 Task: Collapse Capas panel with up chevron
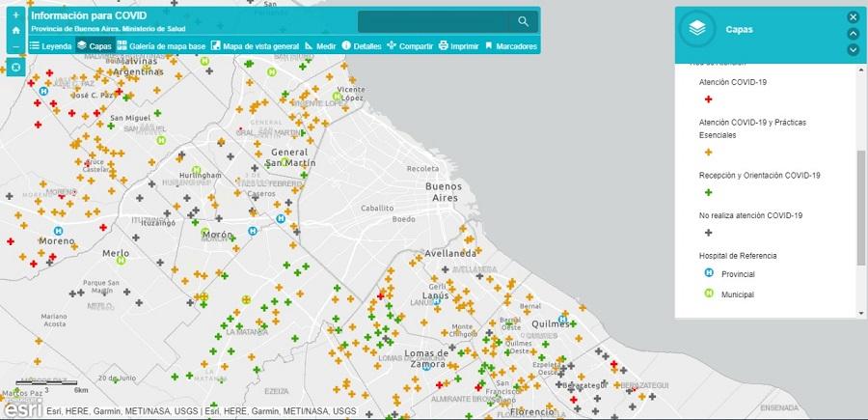click(x=853, y=33)
